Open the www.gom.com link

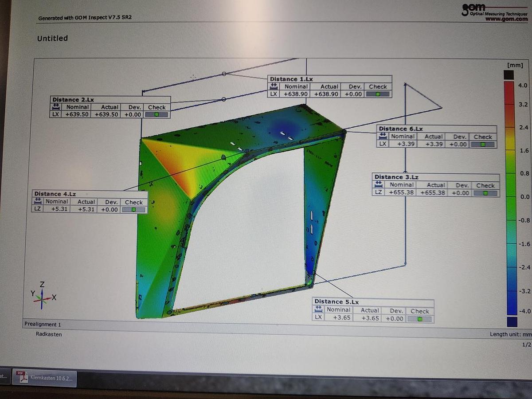506,20
